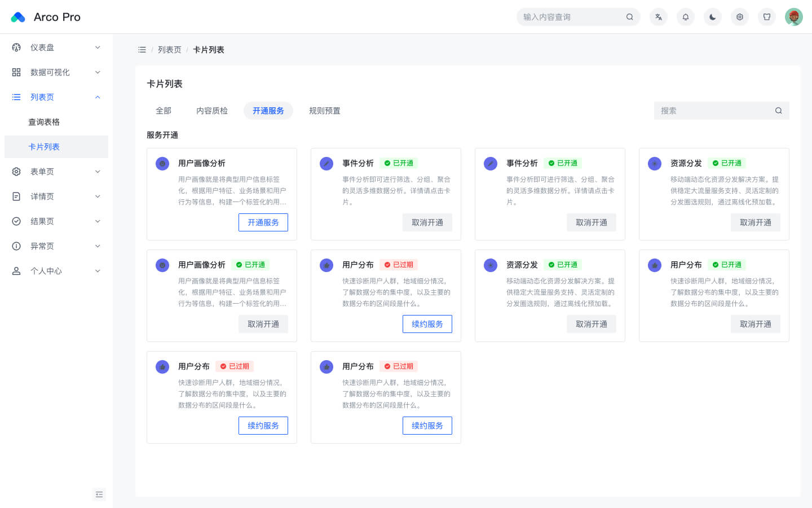Click 服务开通 section heading
812x508 pixels.
tap(162, 135)
